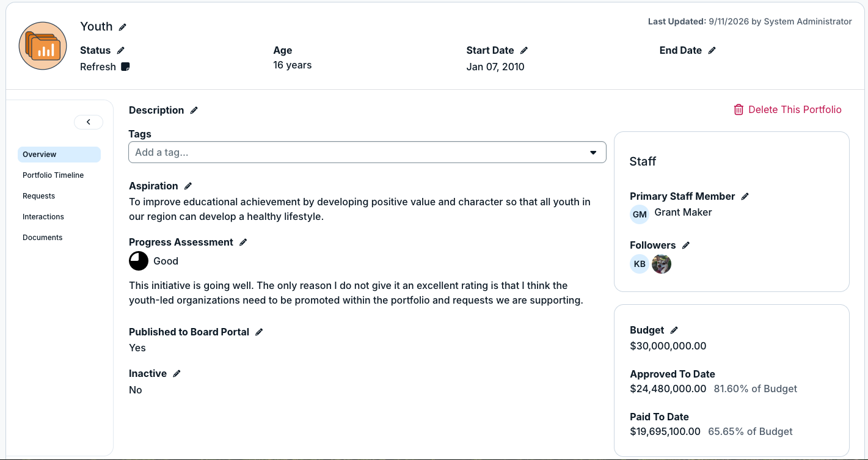
Task: Open the Requests sidebar item
Action: click(x=39, y=196)
